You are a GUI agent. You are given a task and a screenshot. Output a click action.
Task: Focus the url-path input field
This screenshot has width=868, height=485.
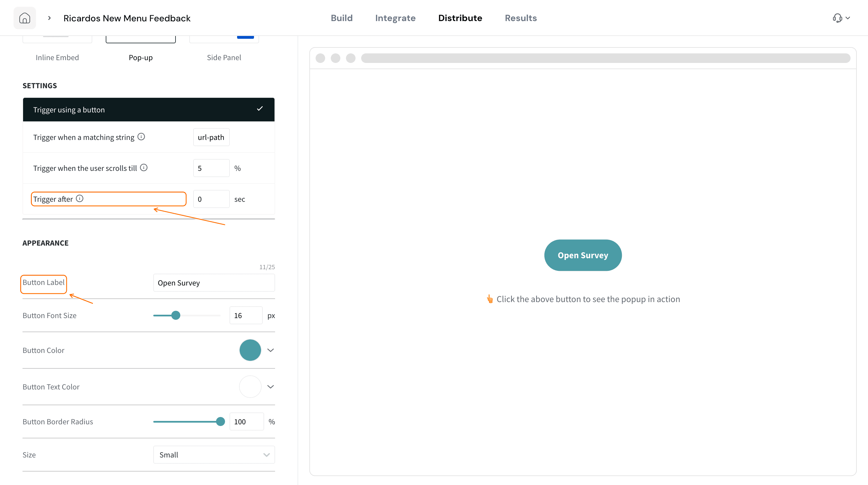point(211,137)
